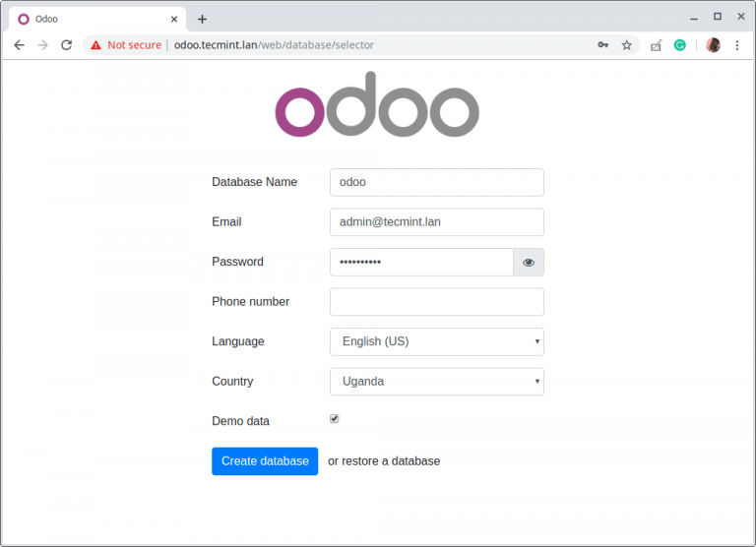Bookmark this page with the star icon
The width and height of the screenshot is (756, 547).
tap(627, 45)
